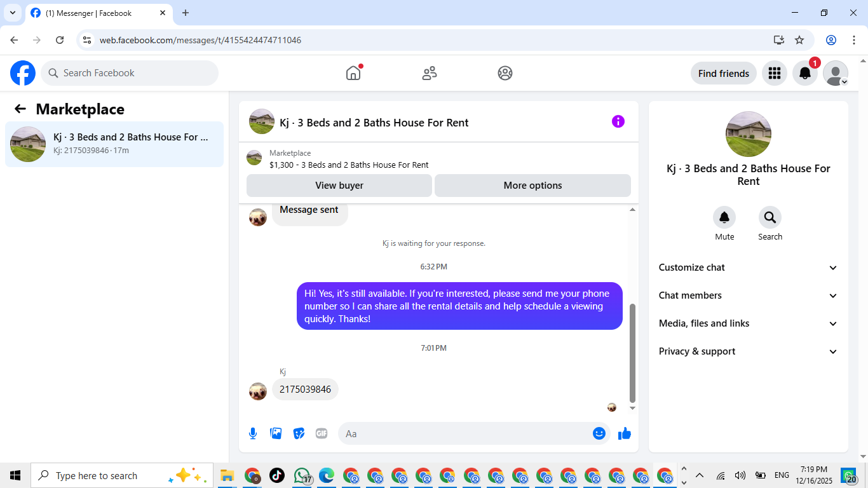Search in conversation via magnifier icon

click(x=770, y=218)
